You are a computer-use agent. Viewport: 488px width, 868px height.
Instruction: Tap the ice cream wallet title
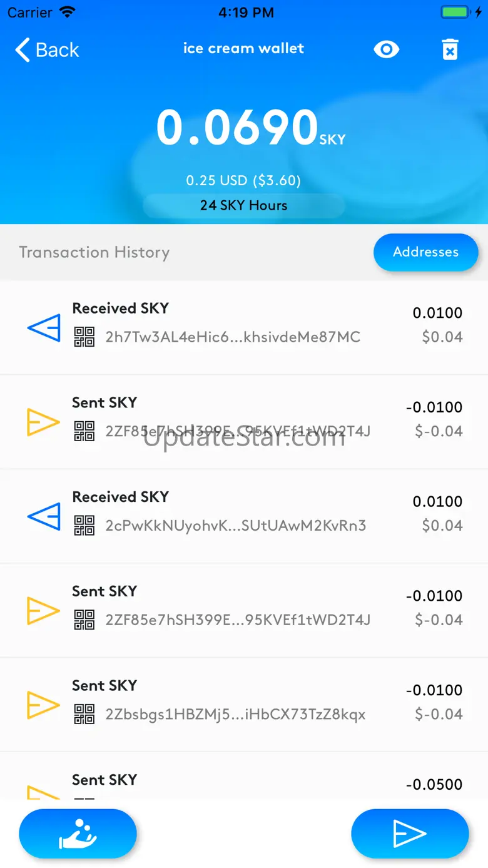[x=243, y=49]
